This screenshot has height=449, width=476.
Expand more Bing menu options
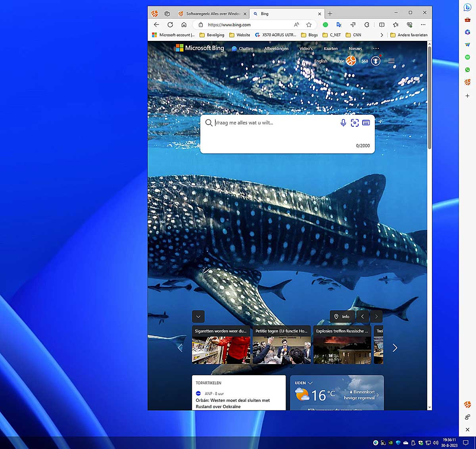coord(376,48)
